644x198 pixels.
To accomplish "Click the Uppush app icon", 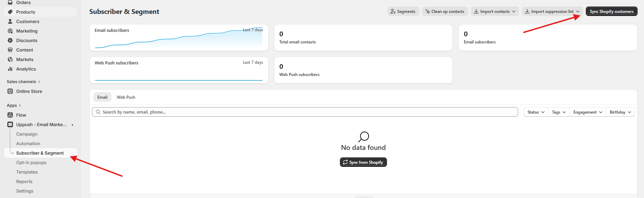I will point(10,124).
